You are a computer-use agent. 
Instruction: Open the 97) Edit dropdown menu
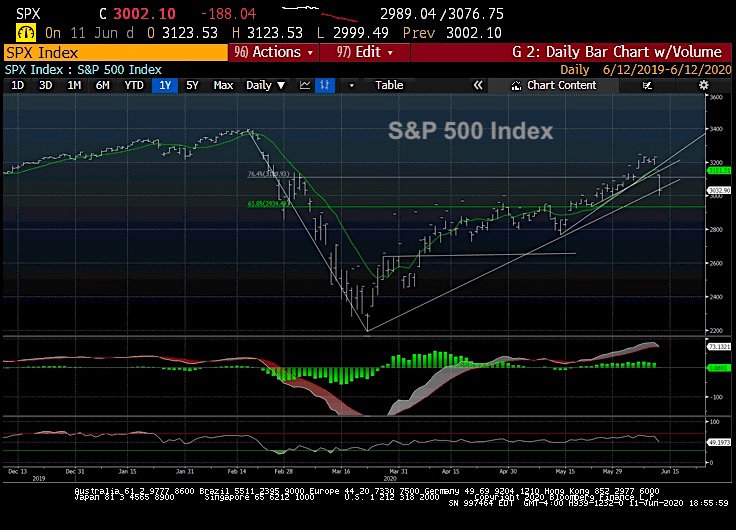365,52
